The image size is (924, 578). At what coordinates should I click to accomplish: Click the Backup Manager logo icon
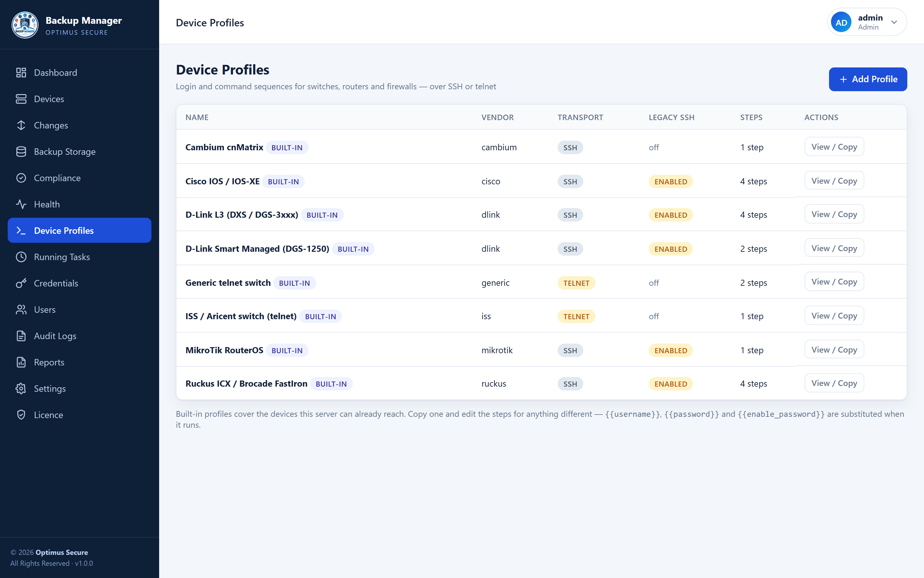tap(25, 25)
